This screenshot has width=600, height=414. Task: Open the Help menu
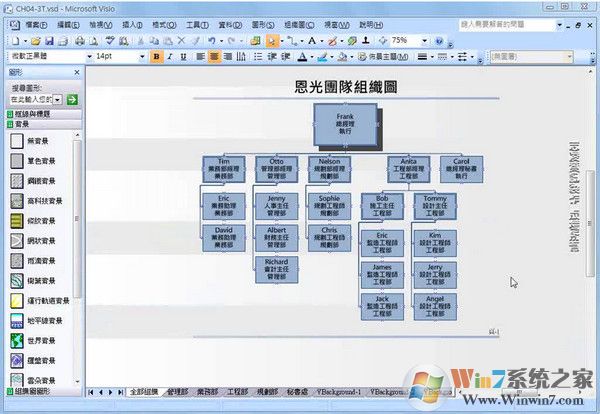pos(371,25)
